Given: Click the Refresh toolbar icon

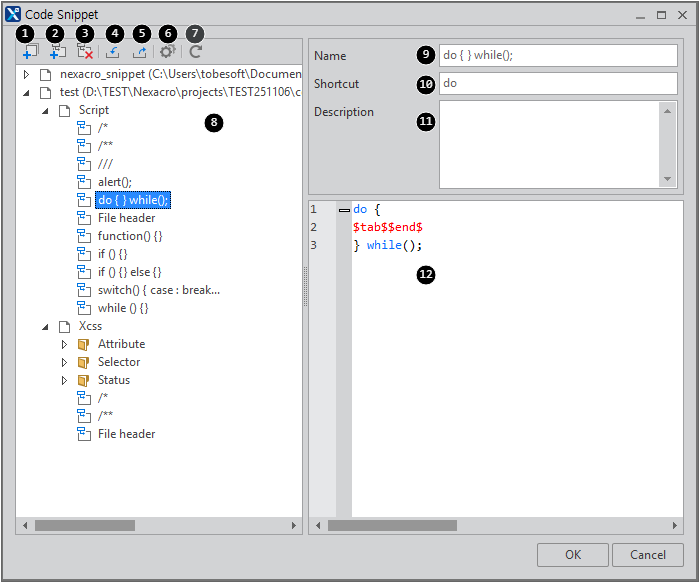Looking at the screenshot, I should coord(195,52).
